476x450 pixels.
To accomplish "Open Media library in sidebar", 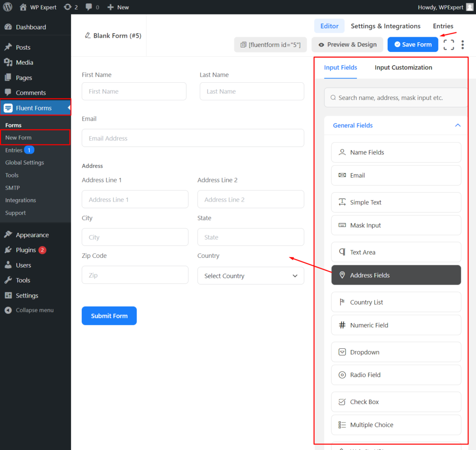I will pyautogui.click(x=35, y=63).
